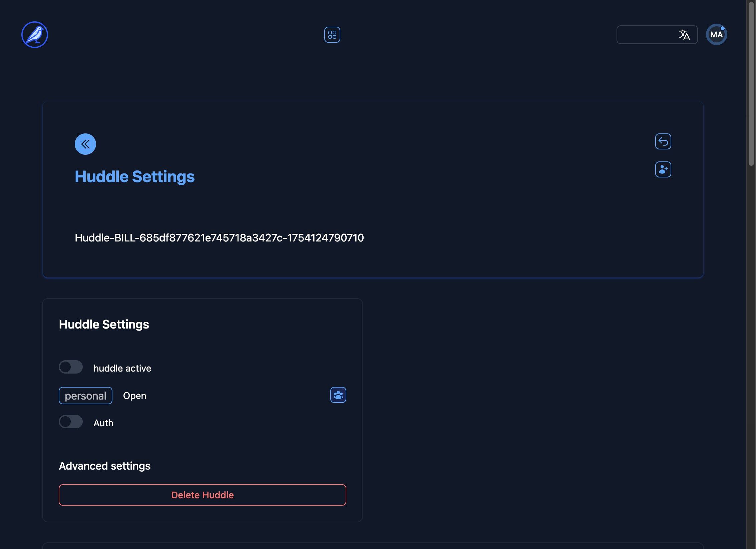
Task: Click the blue Huddle Settings title
Action: point(134,176)
